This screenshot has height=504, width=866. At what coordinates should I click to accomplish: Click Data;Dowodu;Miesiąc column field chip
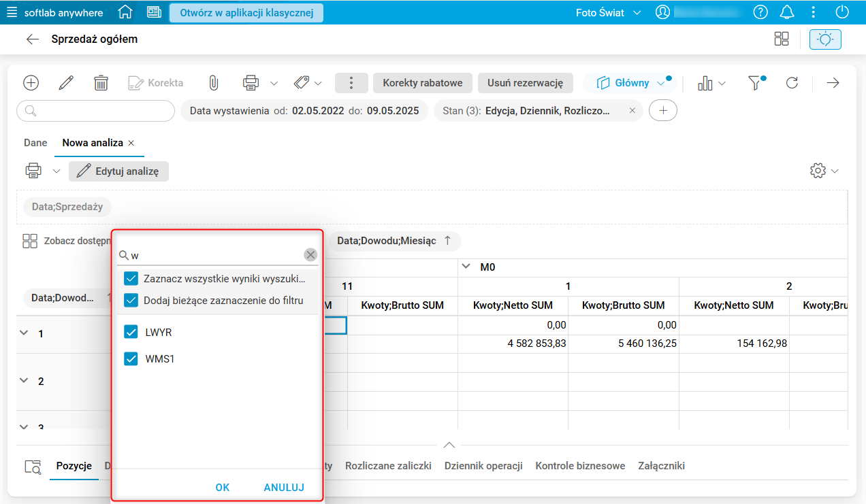pyautogui.click(x=395, y=241)
